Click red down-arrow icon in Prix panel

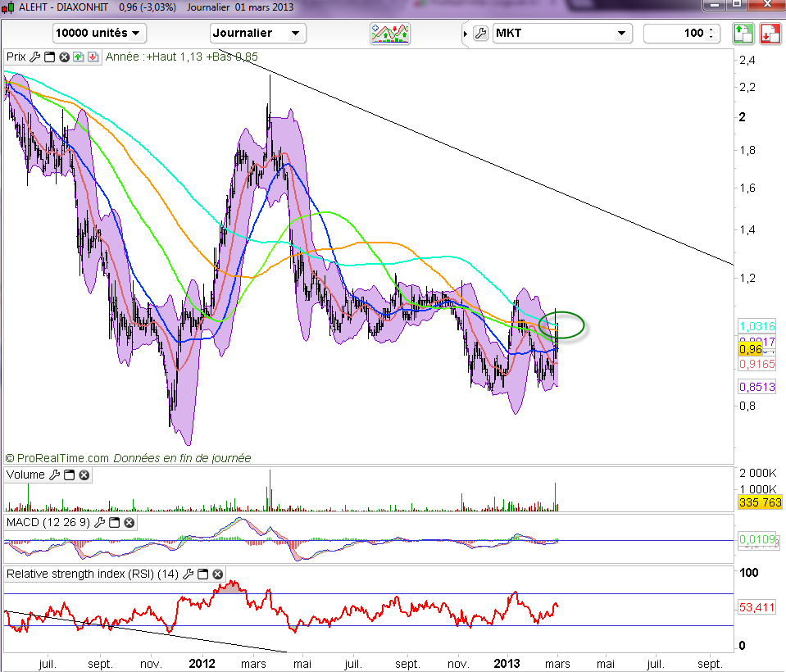tap(91, 57)
